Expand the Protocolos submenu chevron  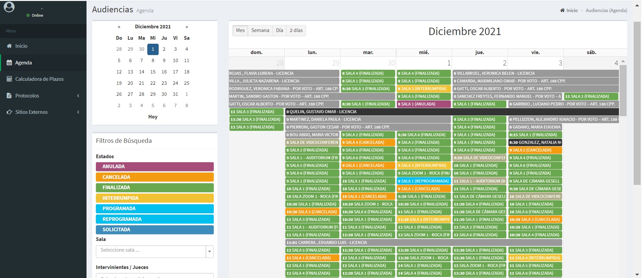(78, 96)
